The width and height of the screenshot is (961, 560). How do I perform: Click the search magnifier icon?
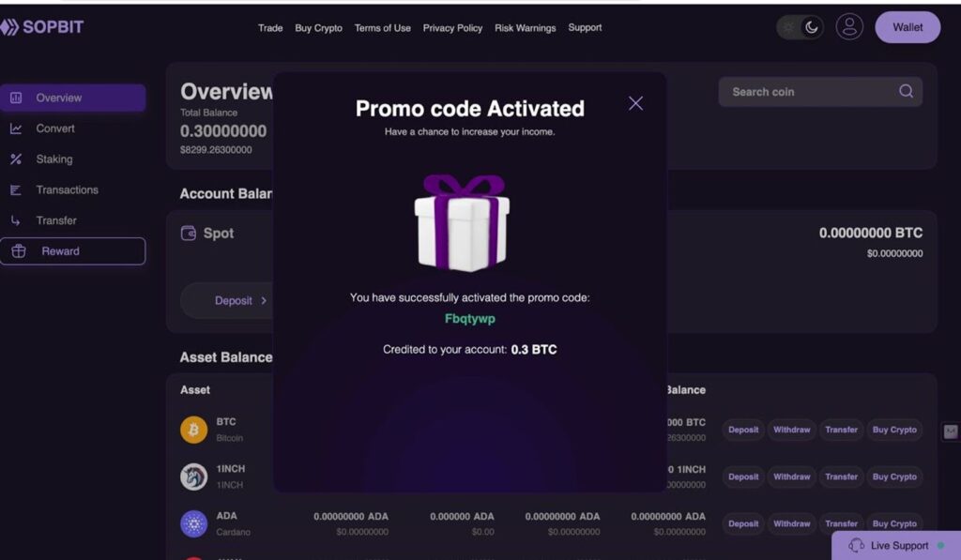click(905, 91)
